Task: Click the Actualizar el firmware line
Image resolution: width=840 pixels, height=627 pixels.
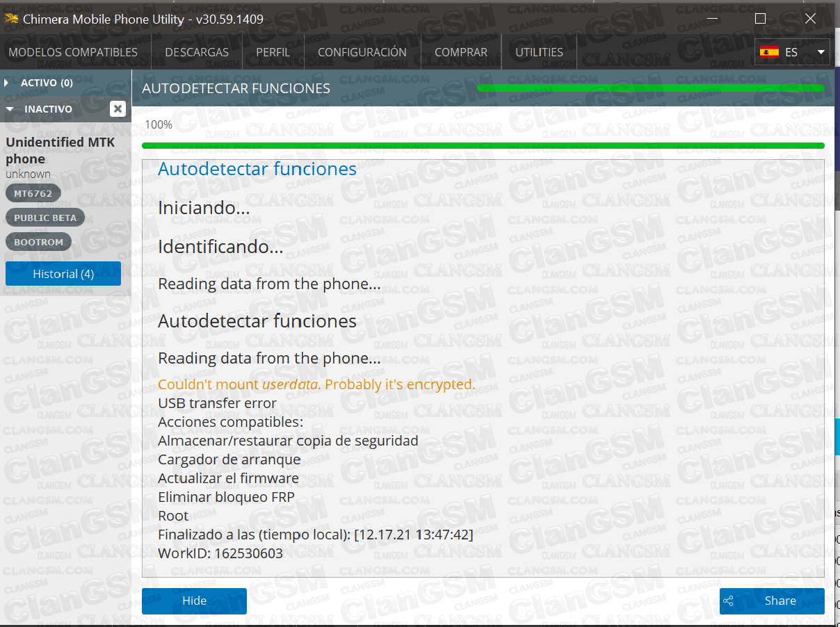Action: tap(228, 478)
